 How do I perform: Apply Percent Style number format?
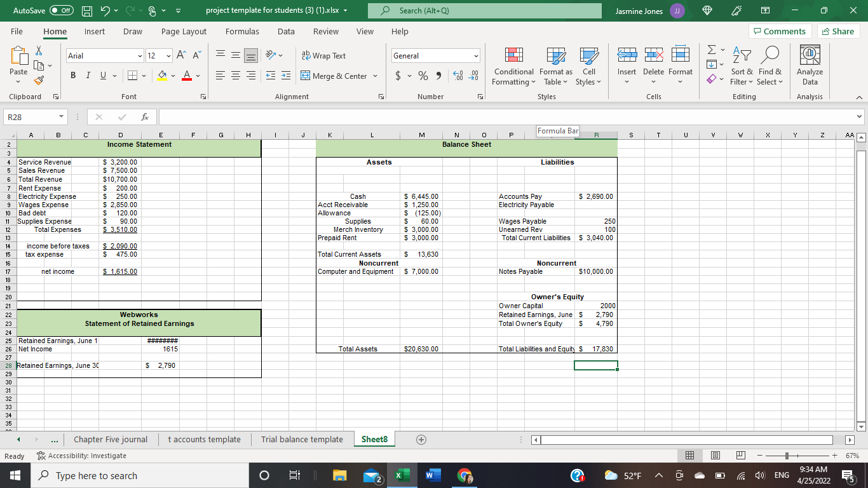pos(422,75)
